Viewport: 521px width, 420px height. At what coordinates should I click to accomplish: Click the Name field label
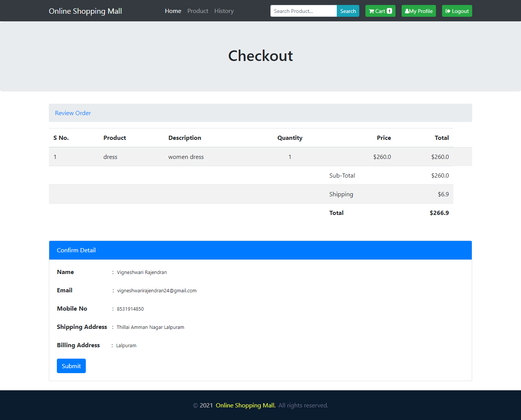tap(65, 272)
